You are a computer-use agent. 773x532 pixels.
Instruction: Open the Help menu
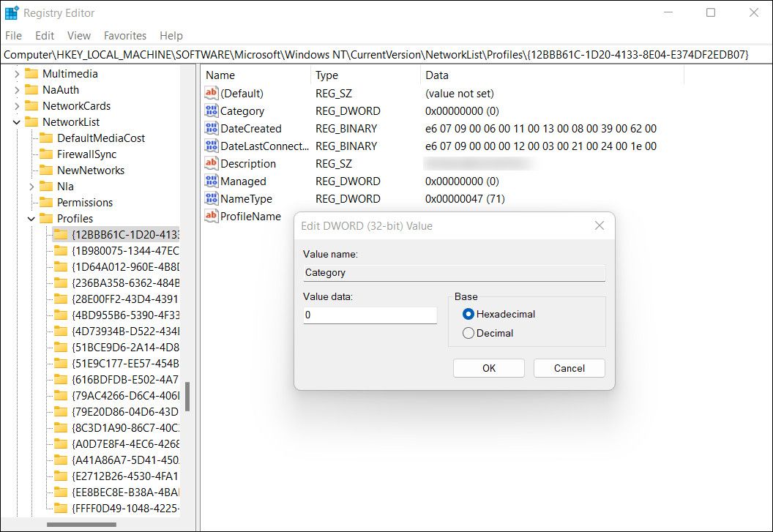(x=171, y=36)
